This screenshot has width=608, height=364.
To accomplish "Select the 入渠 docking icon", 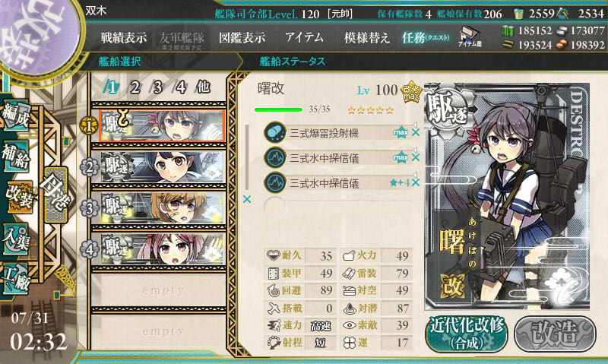I will [x=16, y=239].
